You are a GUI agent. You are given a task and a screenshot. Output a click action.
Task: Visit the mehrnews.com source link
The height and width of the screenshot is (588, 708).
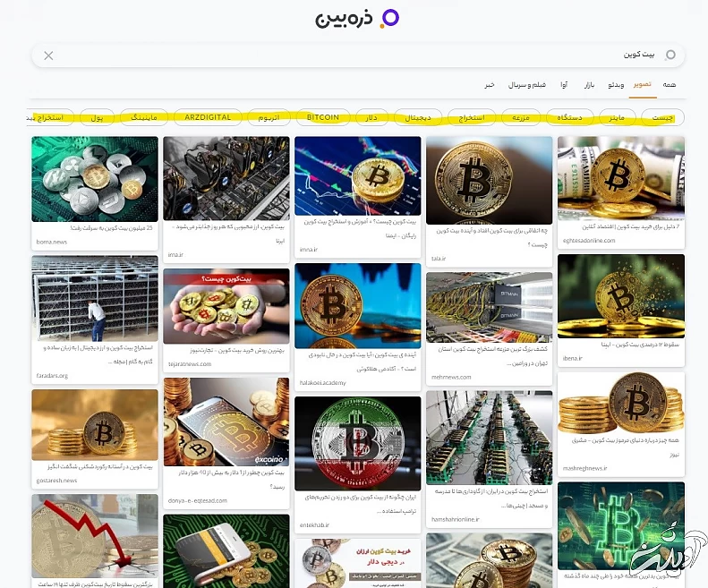point(450,377)
